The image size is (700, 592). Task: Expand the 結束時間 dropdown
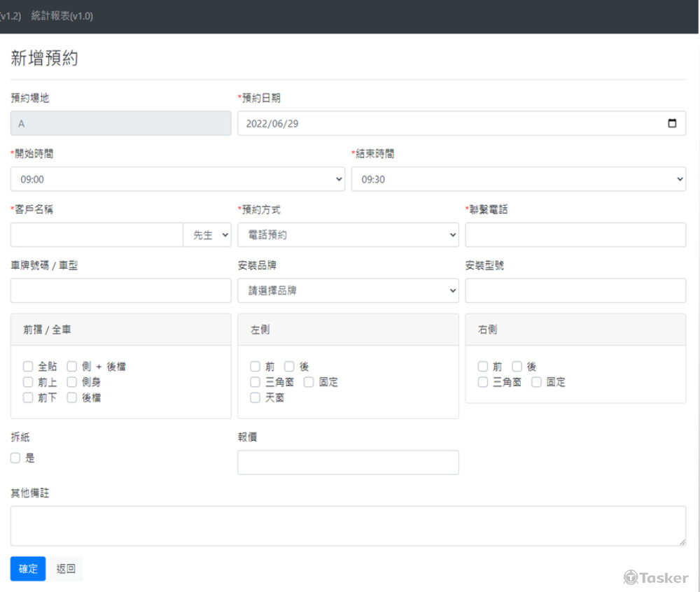(518, 179)
